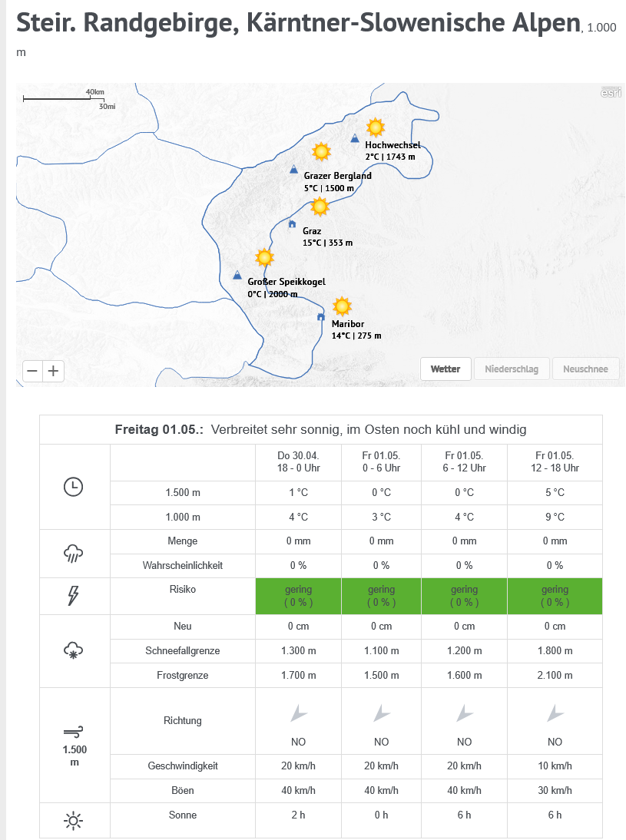Screen dimensions: 626x840
Task: Click the rain cloud precipitation icon
Action: (x=74, y=554)
